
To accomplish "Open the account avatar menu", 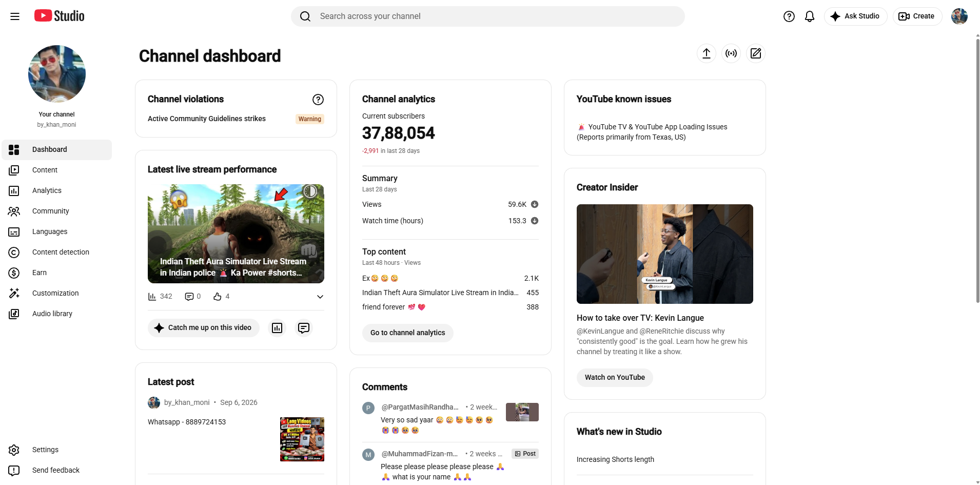I will (x=959, y=16).
